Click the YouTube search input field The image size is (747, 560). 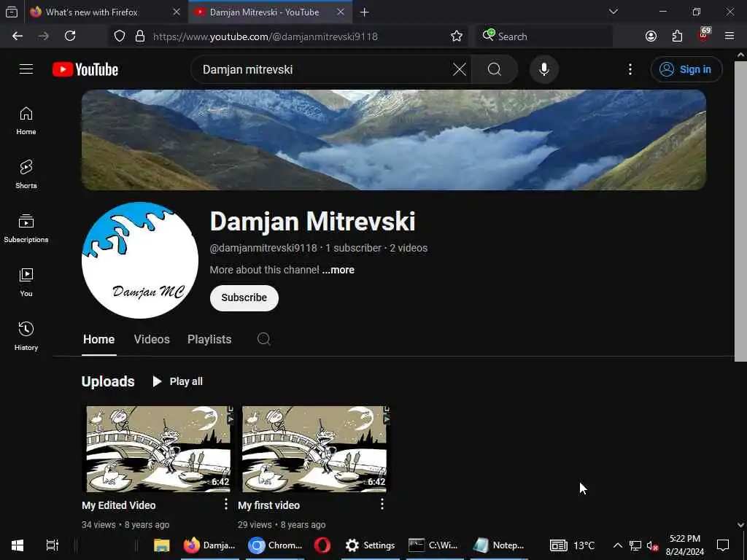pyautogui.click(x=324, y=69)
